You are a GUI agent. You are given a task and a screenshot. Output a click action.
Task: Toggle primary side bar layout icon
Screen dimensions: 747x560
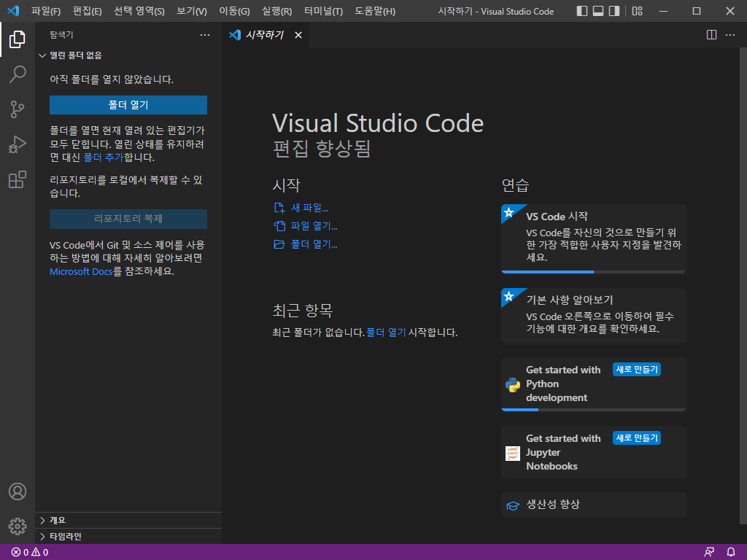[581, 11]
